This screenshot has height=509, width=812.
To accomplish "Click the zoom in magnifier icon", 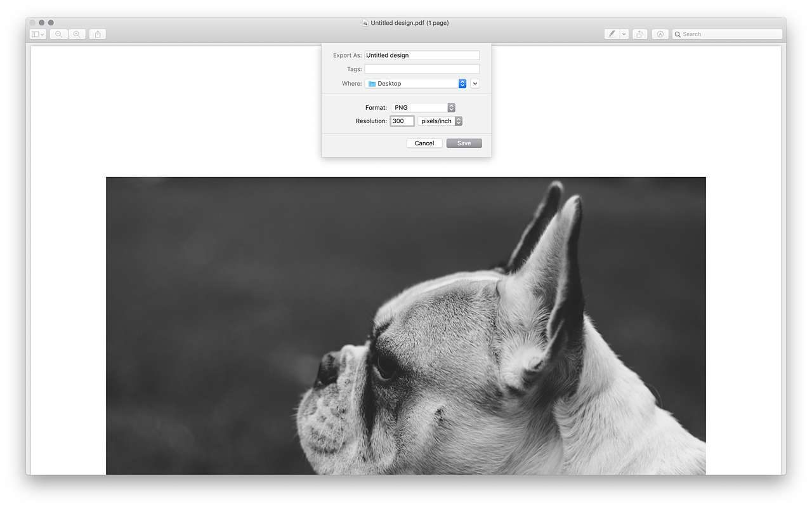I will (x=77, y=34).
